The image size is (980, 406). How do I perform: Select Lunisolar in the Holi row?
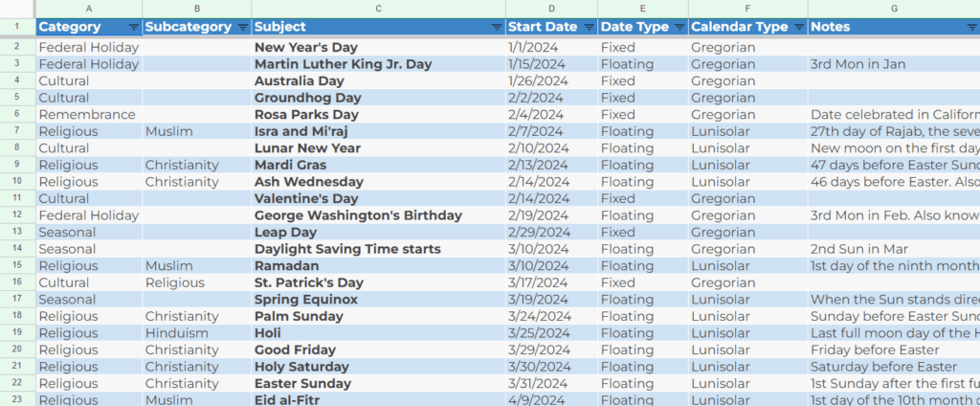tap(748, 333)
